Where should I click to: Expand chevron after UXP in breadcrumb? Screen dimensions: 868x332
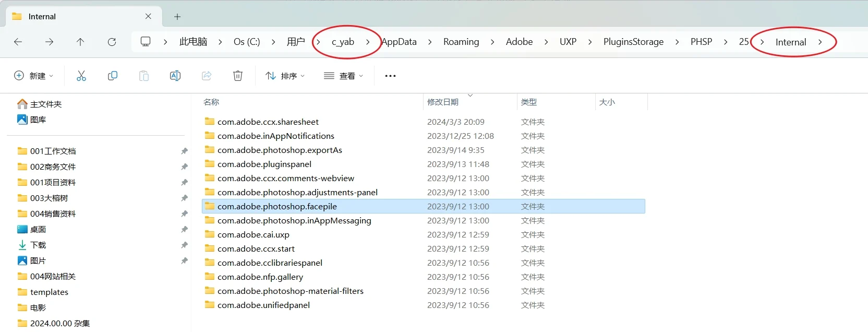pos(590,42)
